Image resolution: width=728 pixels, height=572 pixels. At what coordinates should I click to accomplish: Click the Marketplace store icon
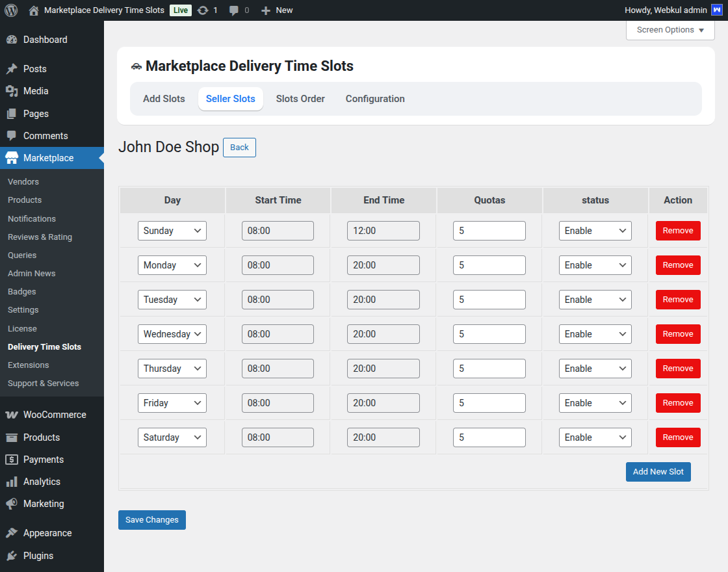tap(12, 158)
